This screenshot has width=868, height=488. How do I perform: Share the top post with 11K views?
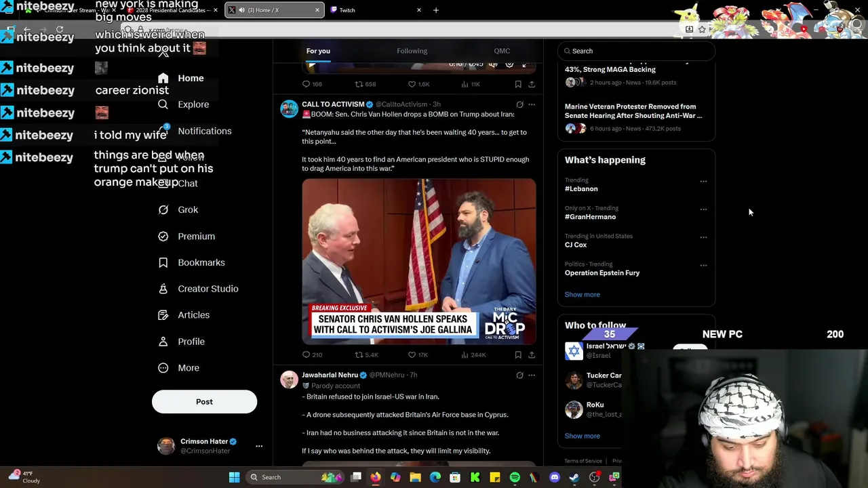click(532, 84)
